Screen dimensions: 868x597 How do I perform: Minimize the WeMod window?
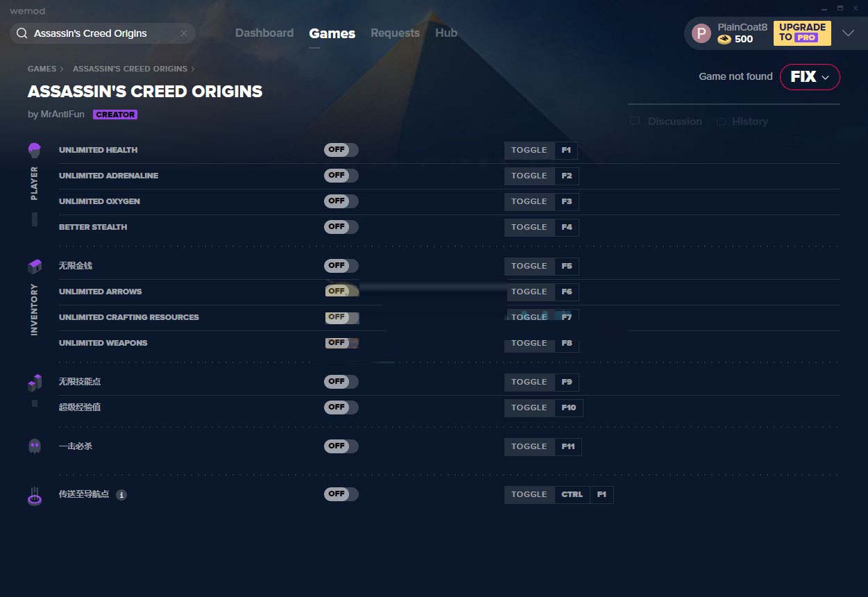(824, 9)
